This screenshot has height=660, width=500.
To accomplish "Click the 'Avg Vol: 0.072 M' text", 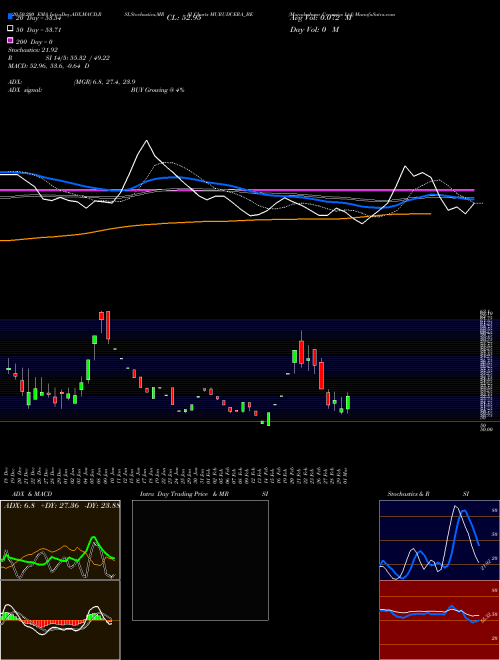I will (x=321, y=18).
